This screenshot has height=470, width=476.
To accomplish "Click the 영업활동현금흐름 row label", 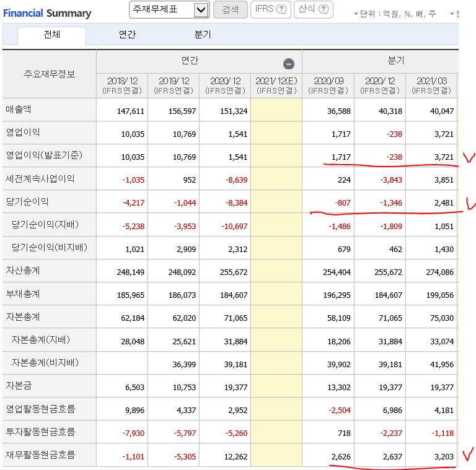I will (x=40, y=409).
